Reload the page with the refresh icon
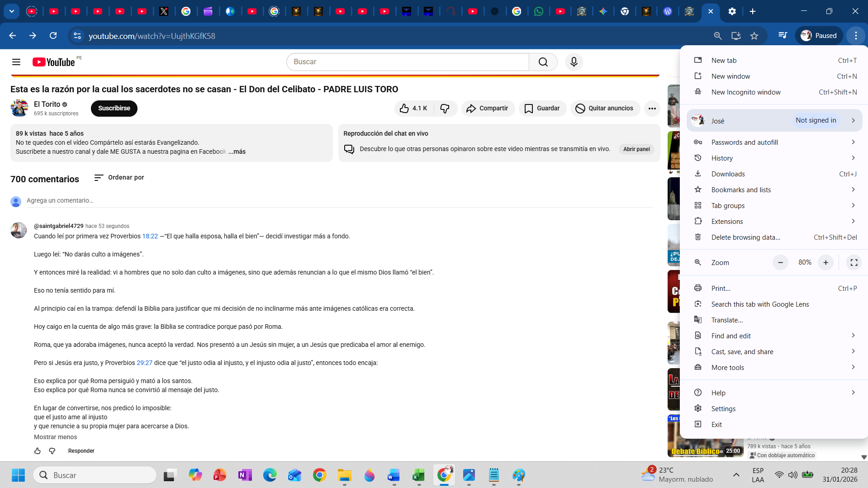Viewport: 868px width, 488px height. coord(53,36)
